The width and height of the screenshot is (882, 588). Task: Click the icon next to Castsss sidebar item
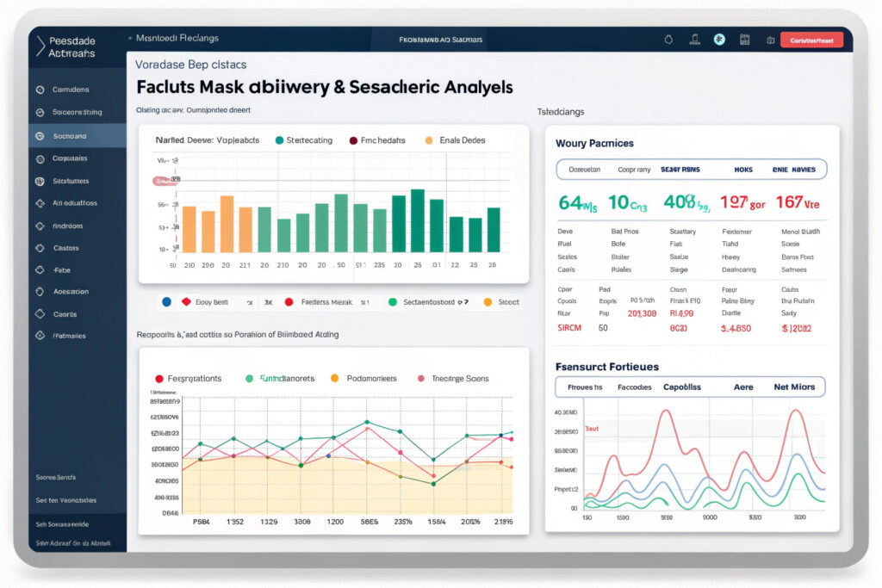coord(39,248)
